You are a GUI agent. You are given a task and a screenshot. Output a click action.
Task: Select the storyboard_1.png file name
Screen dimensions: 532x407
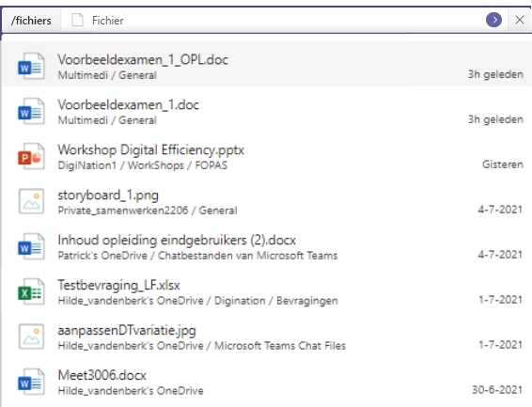108,196
